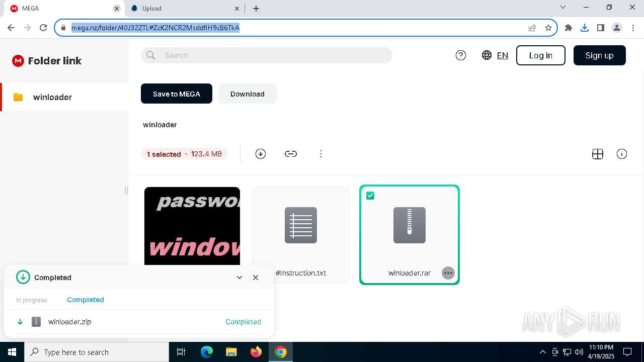The image size is (644, 362).
Task: Switch to the Upload browser tab
Action: (x=184, y=9)
